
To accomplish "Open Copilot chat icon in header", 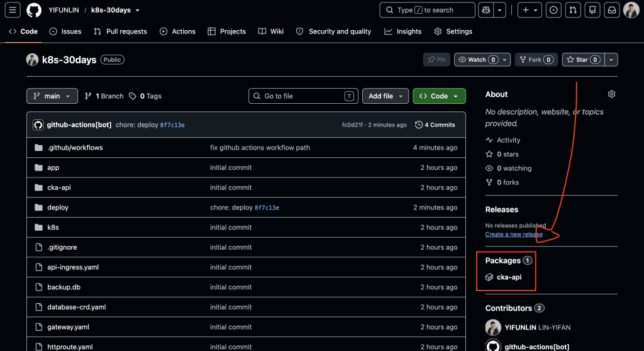I will point(486,10).
